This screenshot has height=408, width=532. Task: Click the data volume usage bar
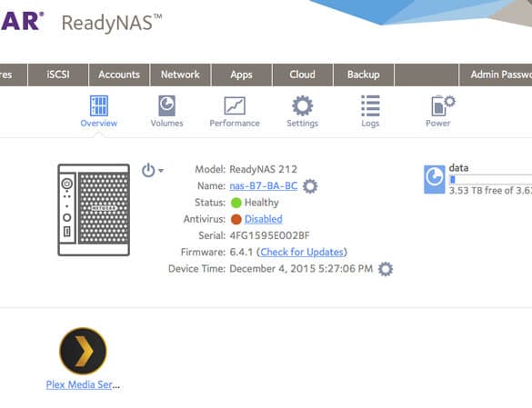pyautogui.click(x=490, y=179)
